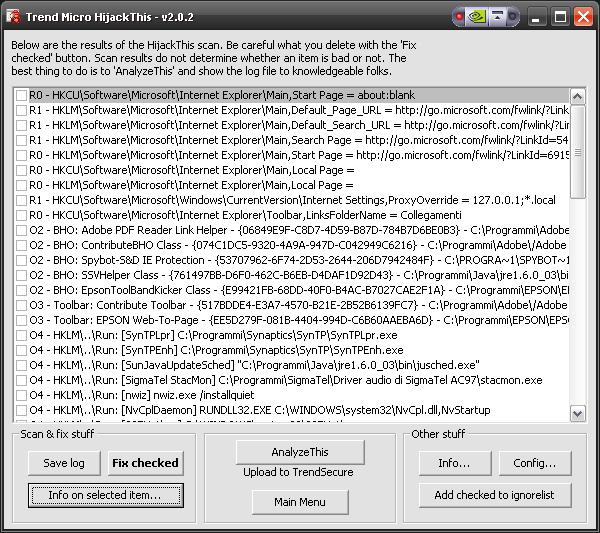The image size is (600, 533).
Task: Click the scrollbar up arrow
Action: (x=577, y=96)
